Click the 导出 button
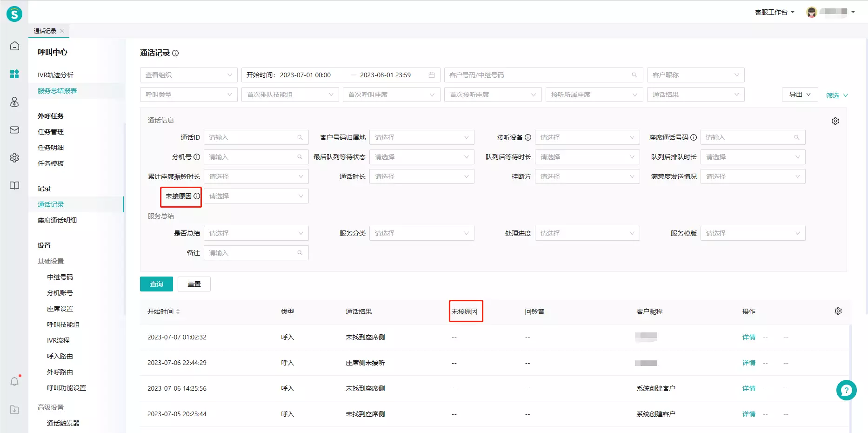Viewport: 868px width, 433px height. (x=800, y=95)
